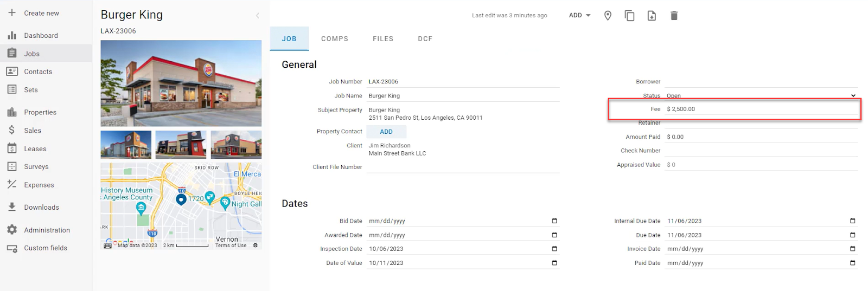Click the map location pin icon in toolbar

pyautogui.click(x=608, y=16)
